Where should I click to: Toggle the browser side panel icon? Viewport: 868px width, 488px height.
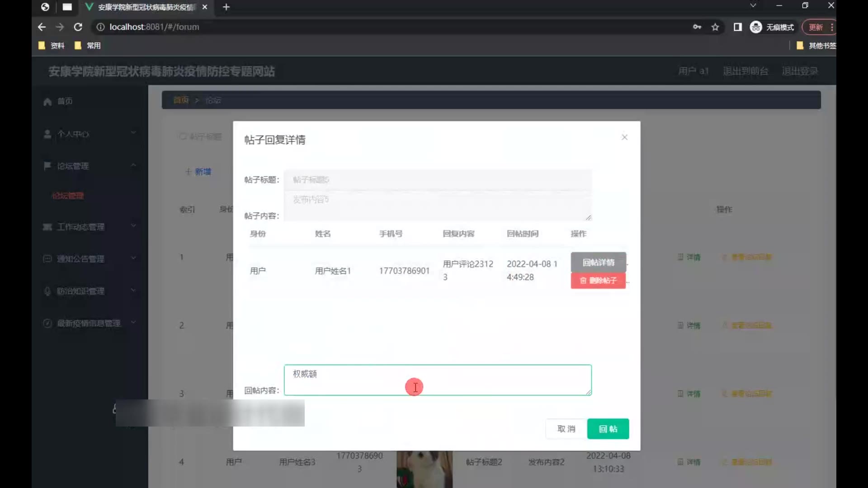(x=737, y=27)
